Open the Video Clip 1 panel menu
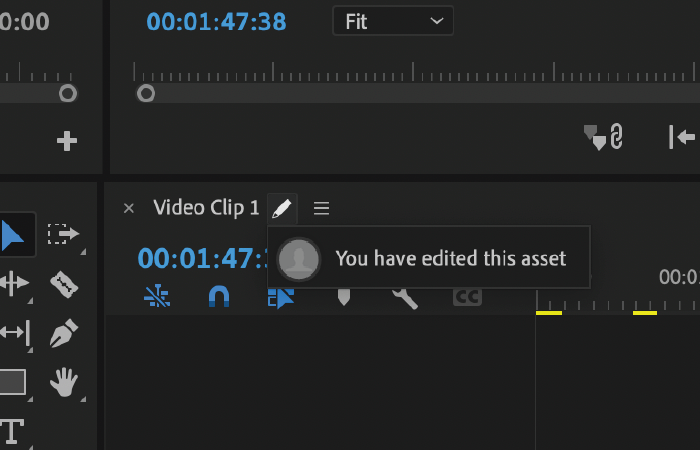700x450 pixels. 321,208
